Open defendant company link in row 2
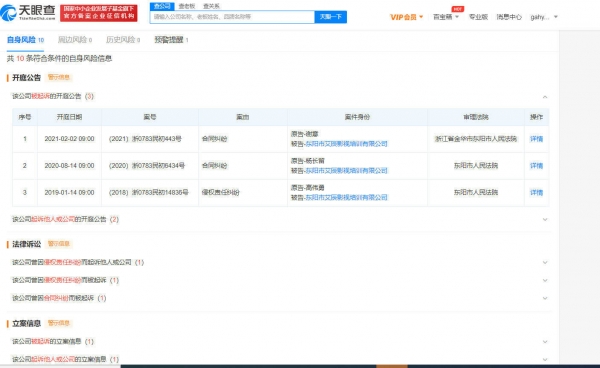 pyautogui.click(x=346, y=171)
